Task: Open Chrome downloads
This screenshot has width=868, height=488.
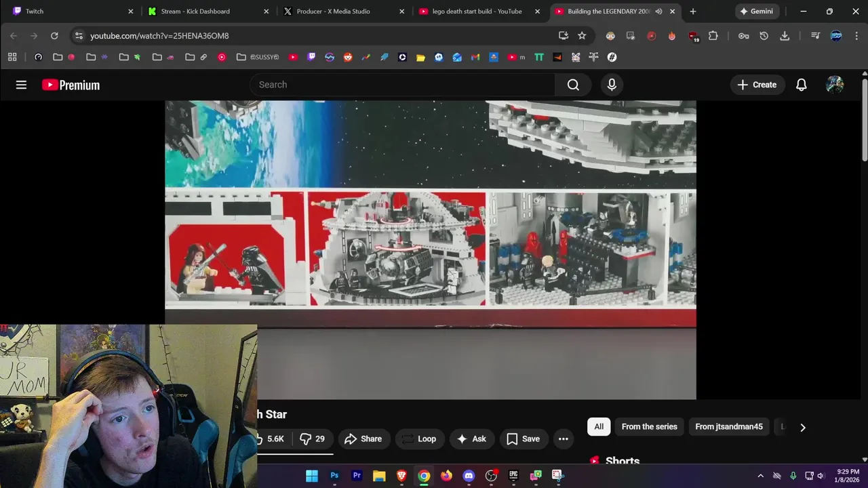Action: pyautogui.click(x=785, y=36)
